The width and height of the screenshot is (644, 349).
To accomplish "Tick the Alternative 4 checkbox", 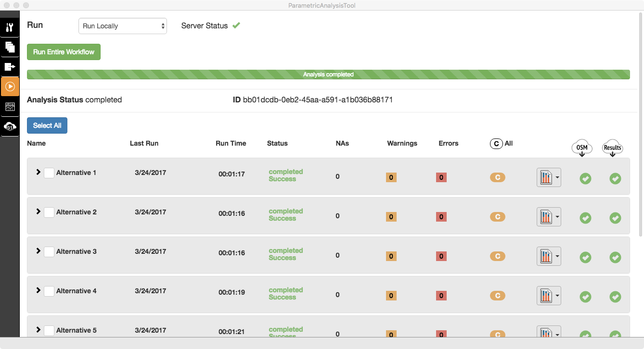I will coord(49,291).
